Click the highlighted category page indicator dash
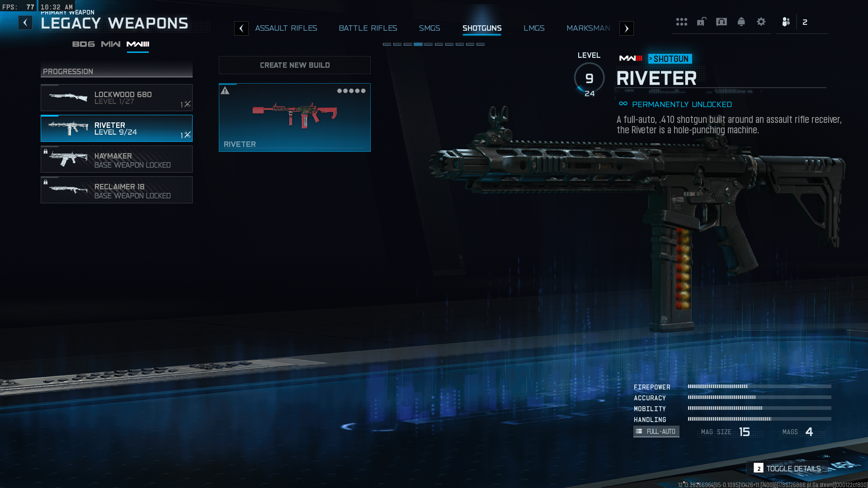The height and width of the screenshot is (488, 868). coord(418,44)
